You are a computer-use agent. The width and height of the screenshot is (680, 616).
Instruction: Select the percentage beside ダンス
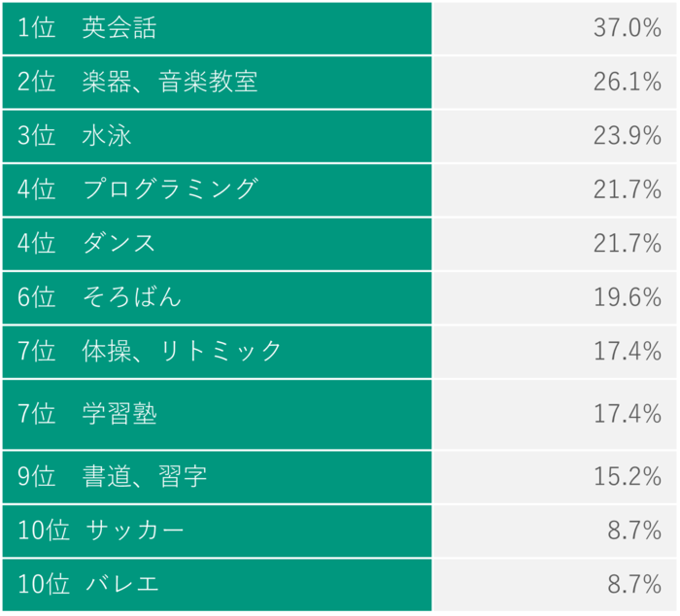pyautogui.click(x=627, y=243)
